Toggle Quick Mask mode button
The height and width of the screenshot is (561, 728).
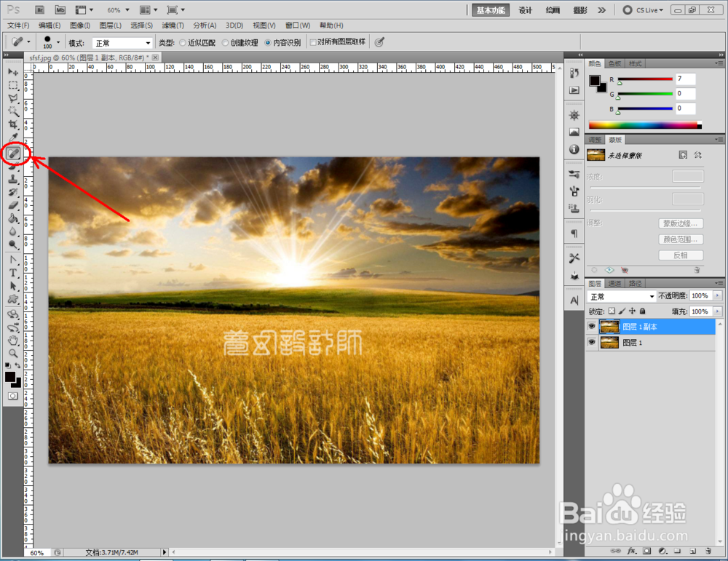pos(12,396)
